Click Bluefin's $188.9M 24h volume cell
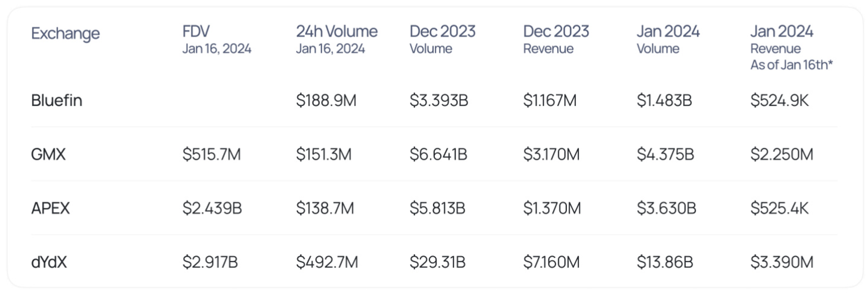This screenshot has height=296, width=868. click(x=326, y=100)
